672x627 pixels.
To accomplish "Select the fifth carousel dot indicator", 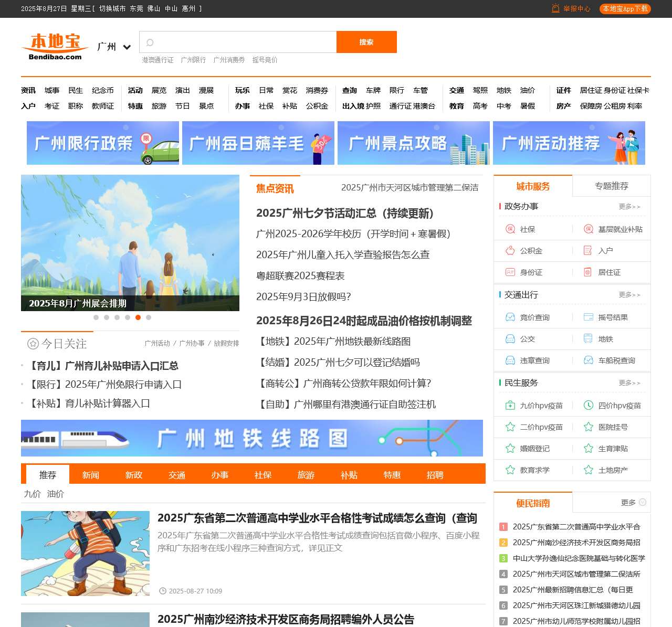I will [138, 317].
